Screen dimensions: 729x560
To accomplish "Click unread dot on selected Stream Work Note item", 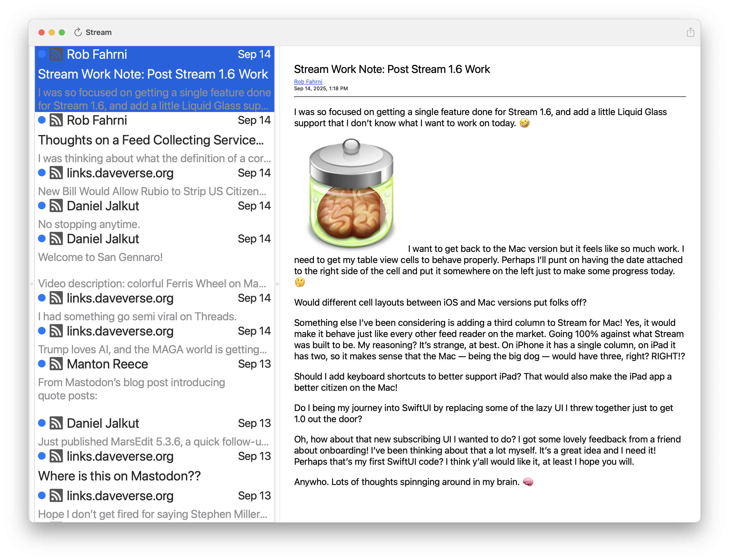I will pos(42,54).
